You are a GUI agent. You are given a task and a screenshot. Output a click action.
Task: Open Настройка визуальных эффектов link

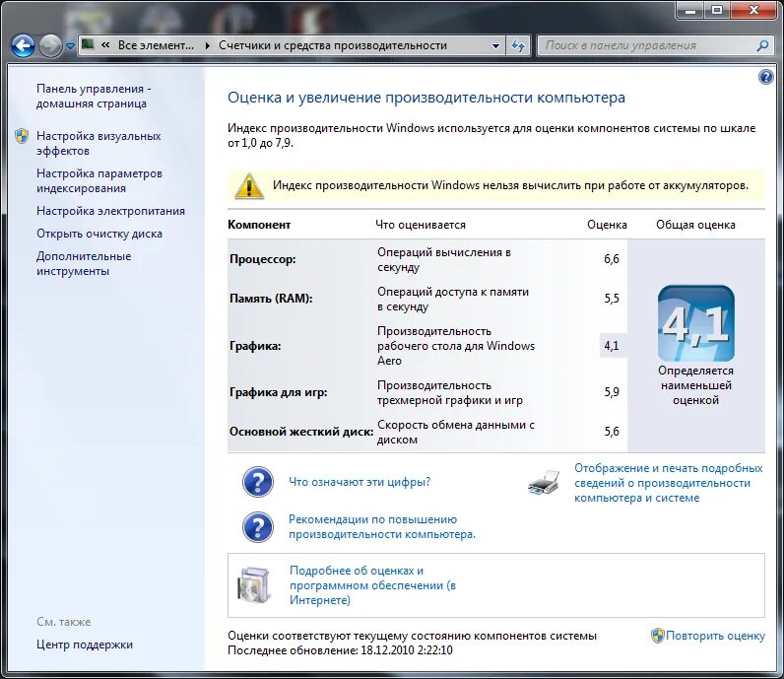98,143
